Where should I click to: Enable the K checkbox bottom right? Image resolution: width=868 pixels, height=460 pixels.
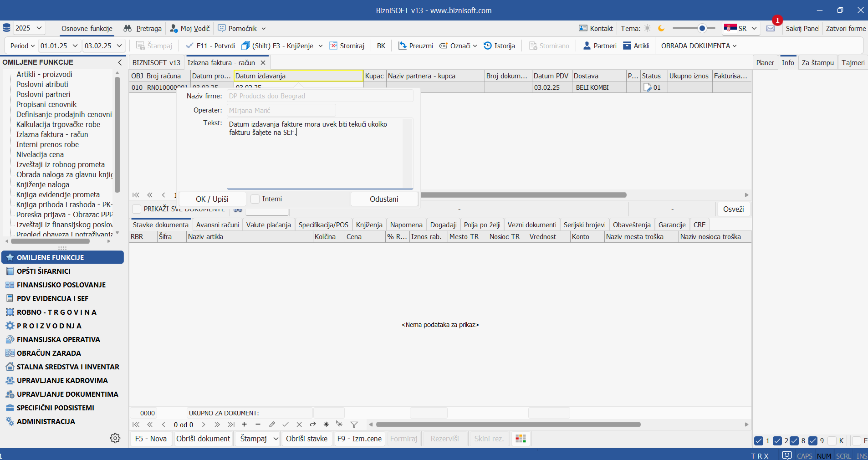pos(832,441)
